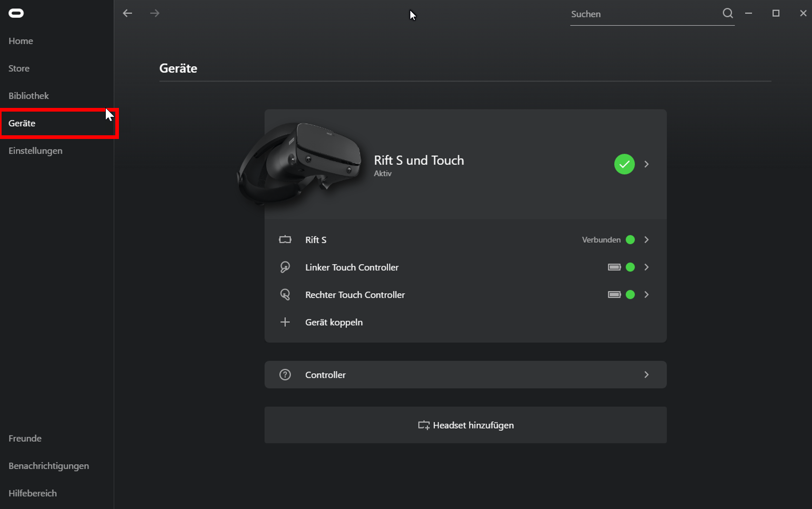Click the Controller help label
The width and height of the screenshot is (812, 509).
point(325,375)
